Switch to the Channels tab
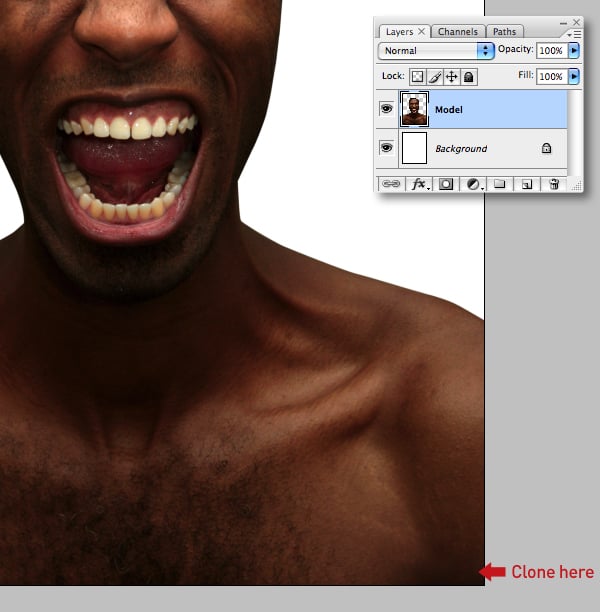Image resolution: width=600 pixels, height=612 pixels. pyautogui.click(x=458, y=32)
